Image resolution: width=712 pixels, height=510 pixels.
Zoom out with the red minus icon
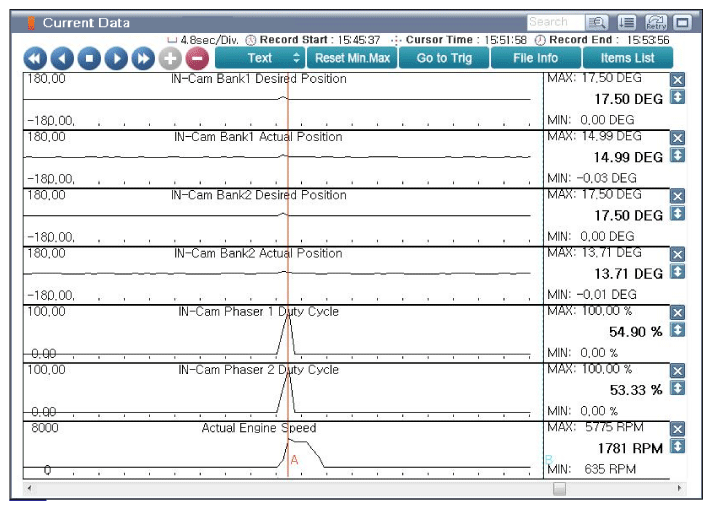tap(197, 58)
